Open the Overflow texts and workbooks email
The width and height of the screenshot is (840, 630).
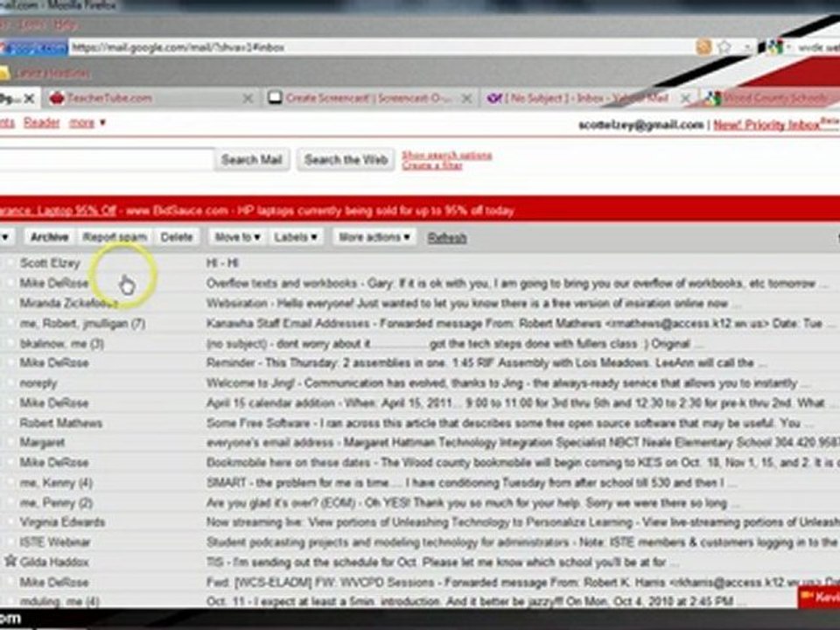coord(420,283)
